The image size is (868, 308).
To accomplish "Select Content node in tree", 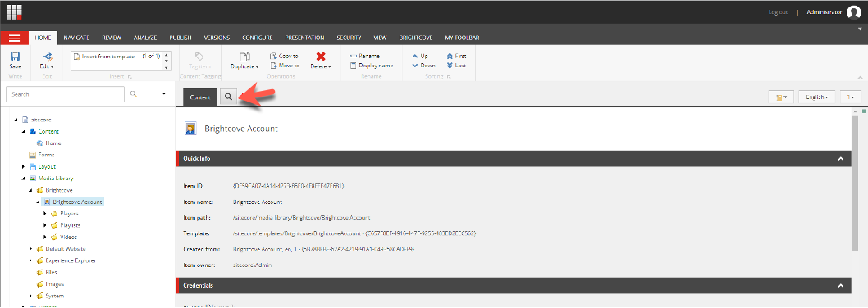I will [x=48, y=132].
